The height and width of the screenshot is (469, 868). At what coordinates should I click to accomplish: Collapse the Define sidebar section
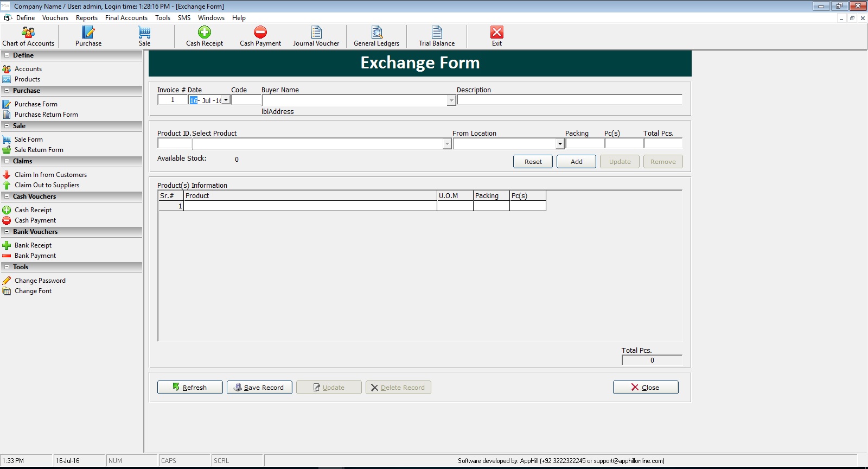click(7, 55)
